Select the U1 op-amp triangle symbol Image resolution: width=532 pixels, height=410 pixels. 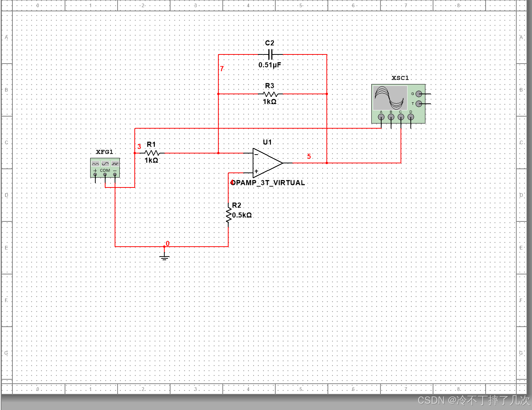(x=268, y=163)
